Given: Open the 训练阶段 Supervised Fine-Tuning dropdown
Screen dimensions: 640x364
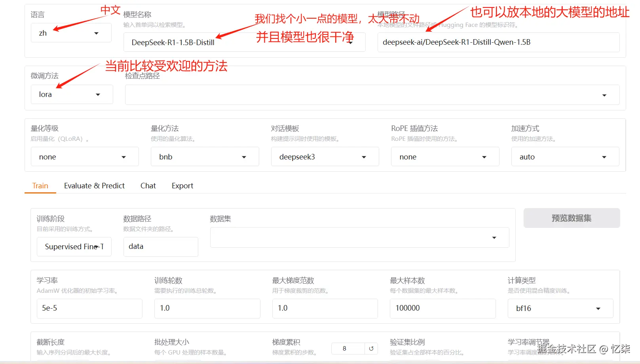Looking at the screenshot, I should pos(74,246).
